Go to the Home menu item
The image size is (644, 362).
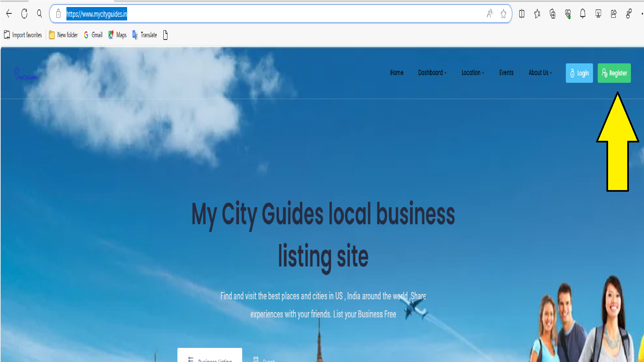coord(397,73)
